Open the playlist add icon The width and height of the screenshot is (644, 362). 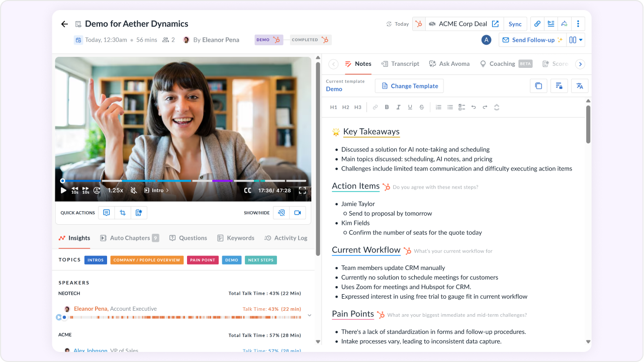coord(551,24)
